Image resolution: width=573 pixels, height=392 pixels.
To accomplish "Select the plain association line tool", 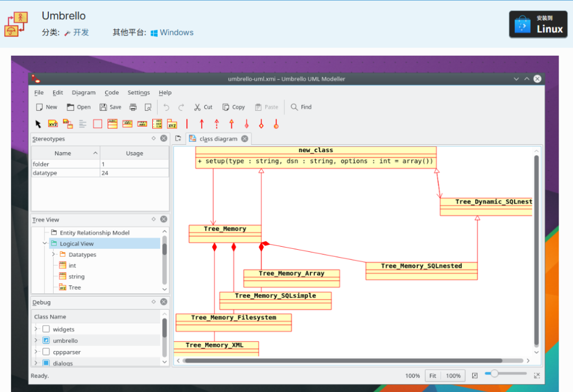I will [x=187, y=124].
